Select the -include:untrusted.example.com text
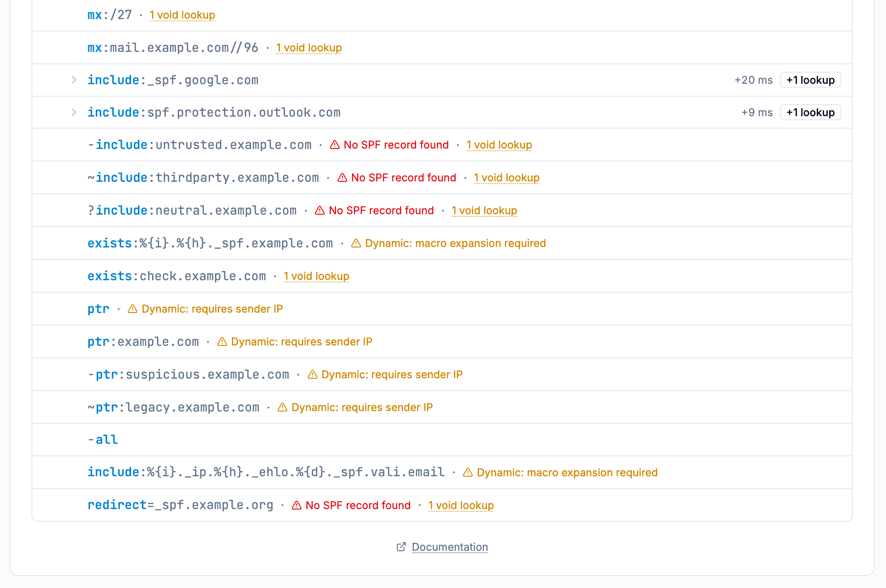This screenshot has width=886, height=588. click(x=200, y=145)
